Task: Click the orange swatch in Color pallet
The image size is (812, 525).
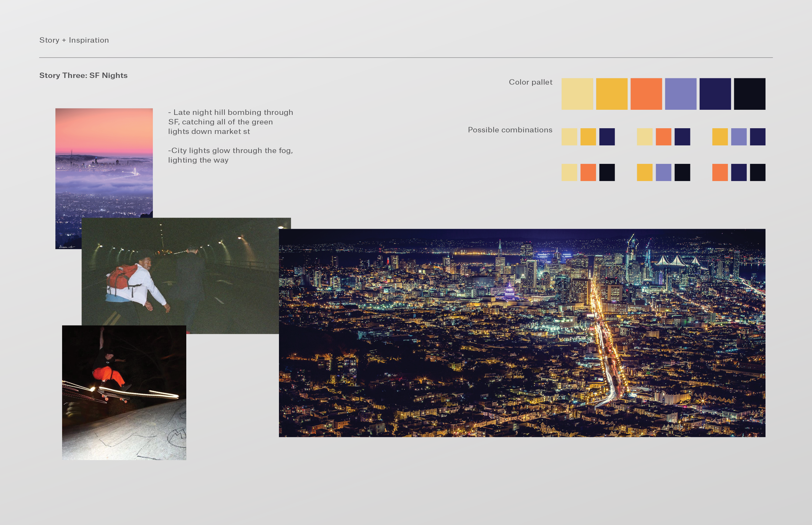Action: click(x=646, y=94)
